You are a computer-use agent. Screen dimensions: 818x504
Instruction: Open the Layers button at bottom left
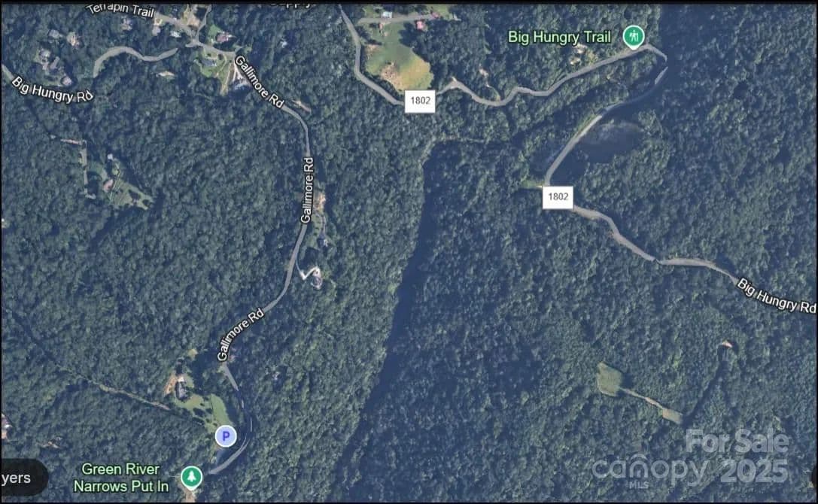tap(21, 478)
